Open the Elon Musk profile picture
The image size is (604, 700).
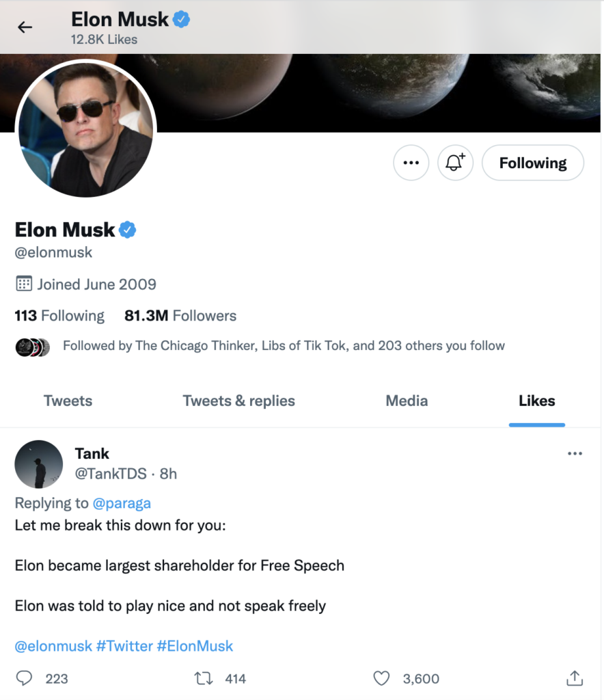(x=85, y=130)
